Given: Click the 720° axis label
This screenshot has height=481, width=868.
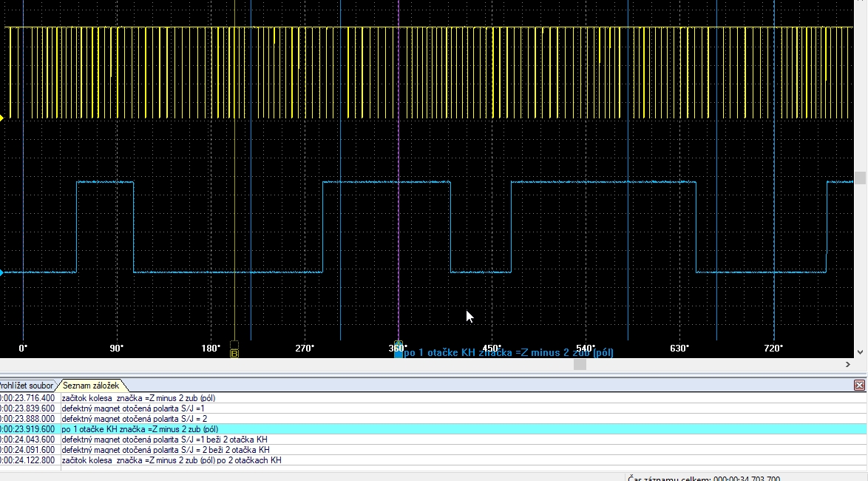Looking at the screenshot, I should click(x=773, y=349).
